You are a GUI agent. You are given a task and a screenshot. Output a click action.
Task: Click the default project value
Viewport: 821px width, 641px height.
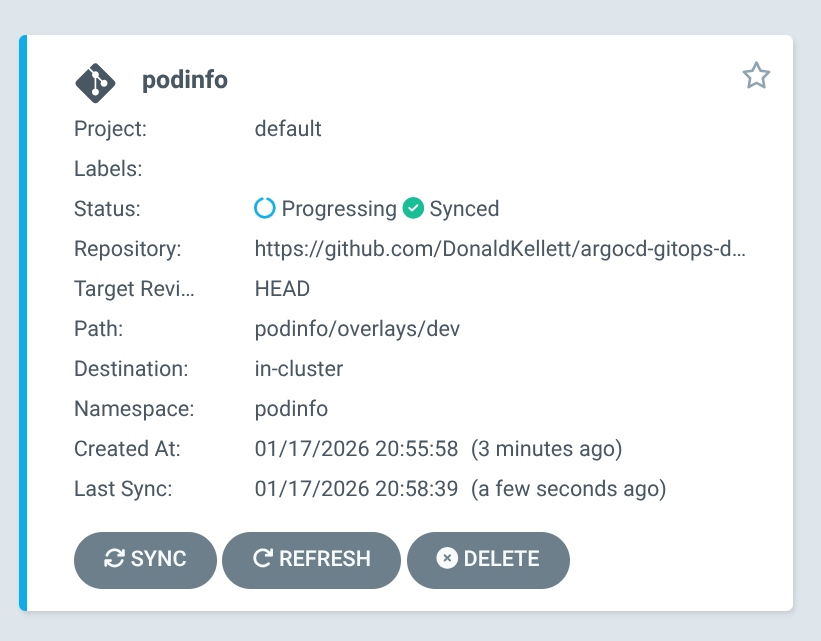(x=288, y=128)
